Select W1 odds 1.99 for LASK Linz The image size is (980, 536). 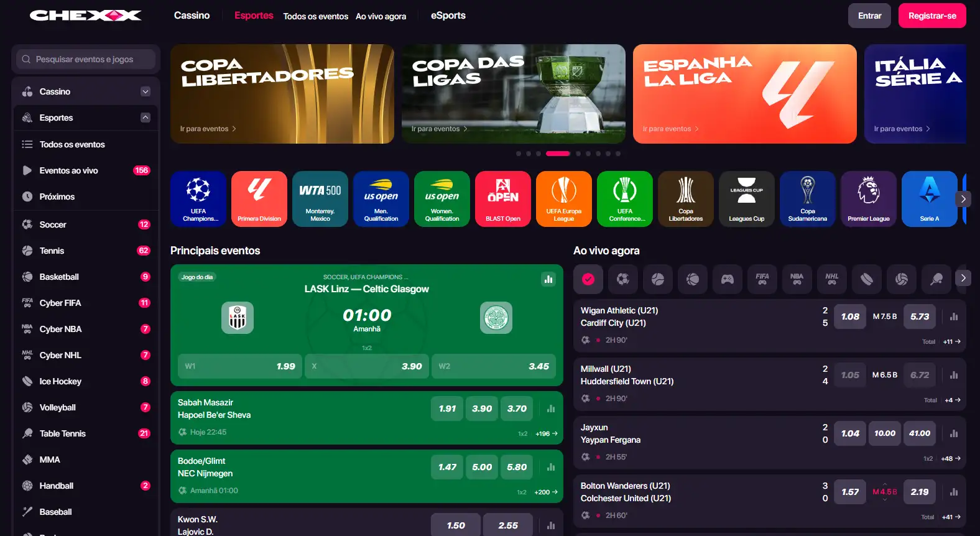239,366
